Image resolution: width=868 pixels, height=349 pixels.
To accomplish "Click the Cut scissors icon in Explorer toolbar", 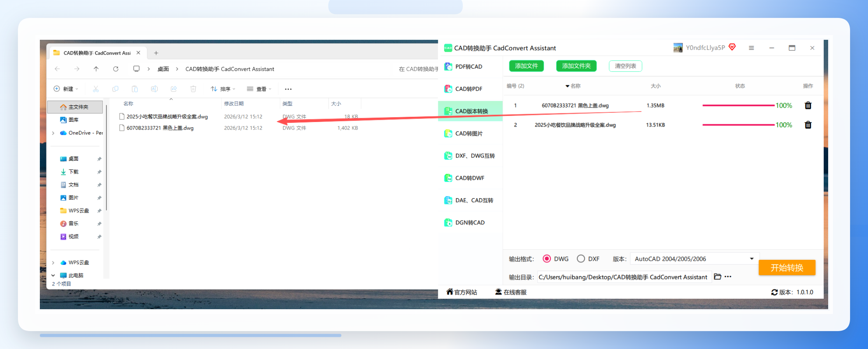I will [x=96, y=89].
